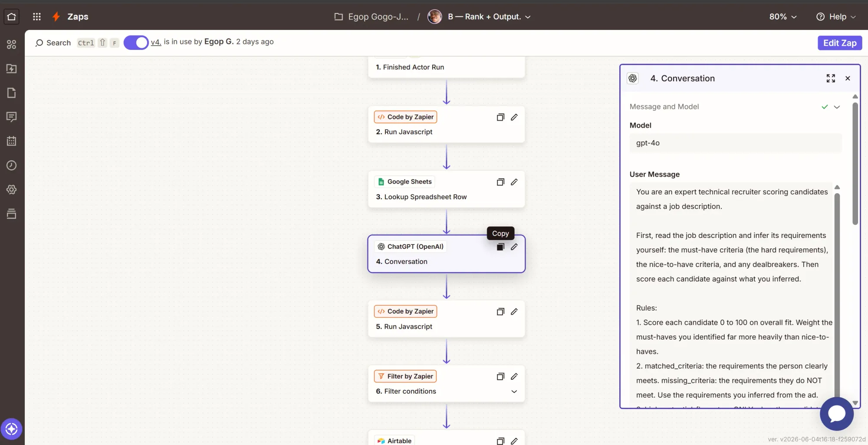Viewport: 868px width, 445px height.
Task: Click panel scrollbar down arrow
Action: point(855,403)
